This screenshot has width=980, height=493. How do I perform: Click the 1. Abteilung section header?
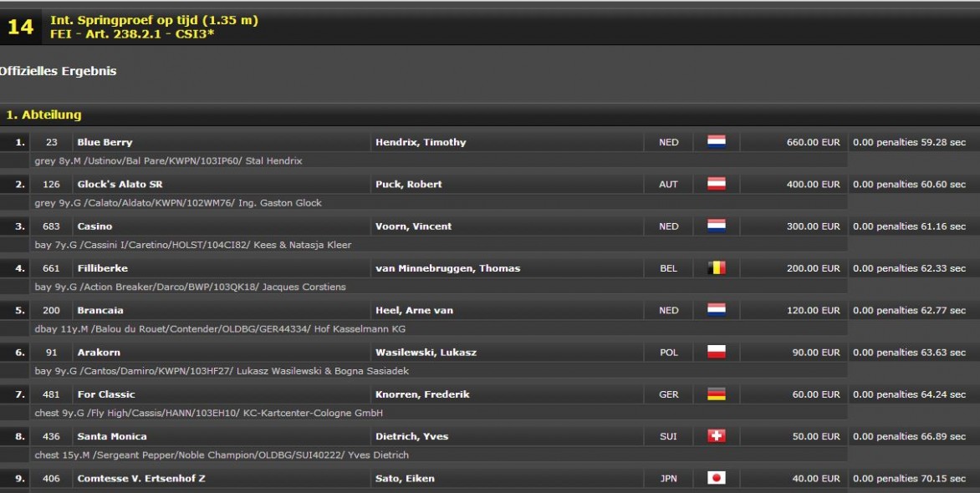click(43, 115)
